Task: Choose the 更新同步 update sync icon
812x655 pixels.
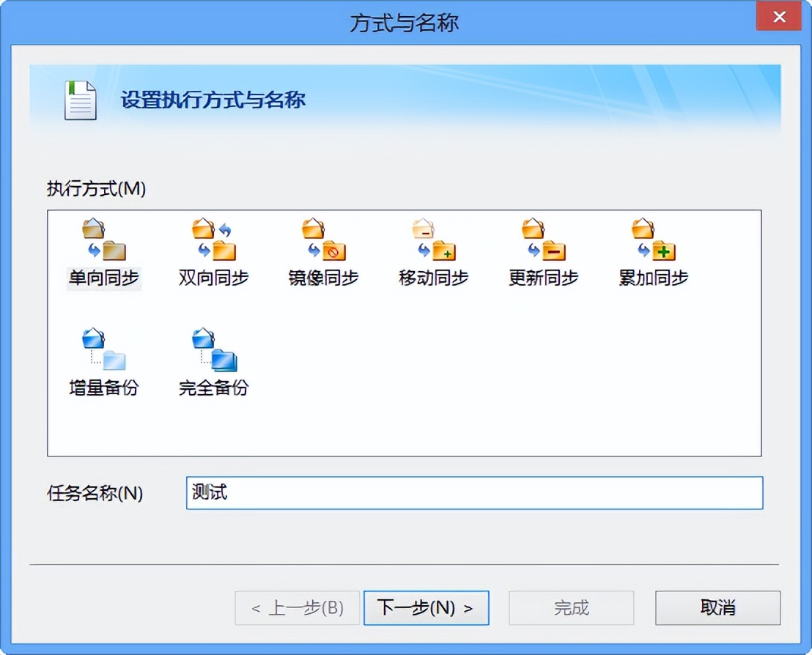Action: click(x=543, y=240)
